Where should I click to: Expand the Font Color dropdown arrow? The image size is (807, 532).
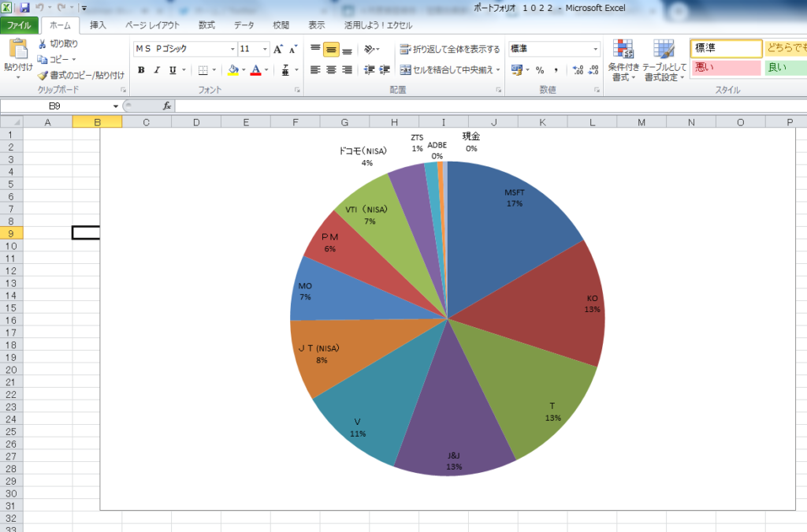tap(266, 70)
